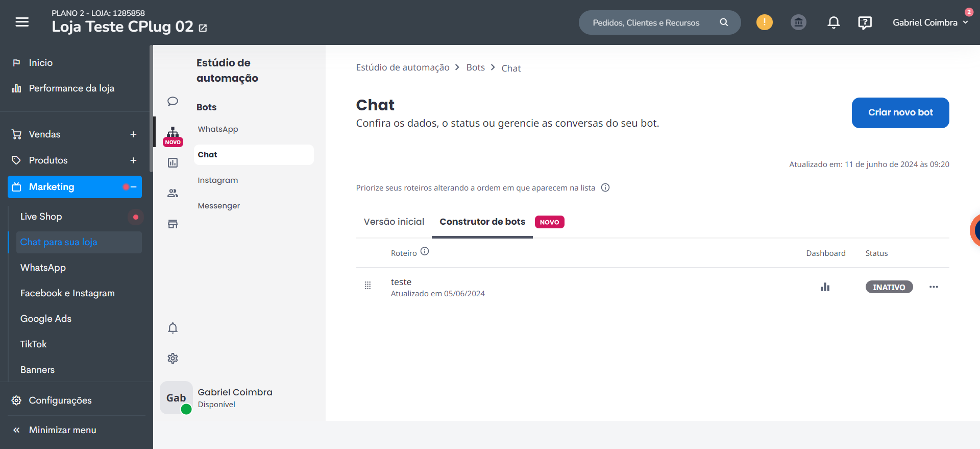Open Live Shop marketing item

click(x=41, y=216)
